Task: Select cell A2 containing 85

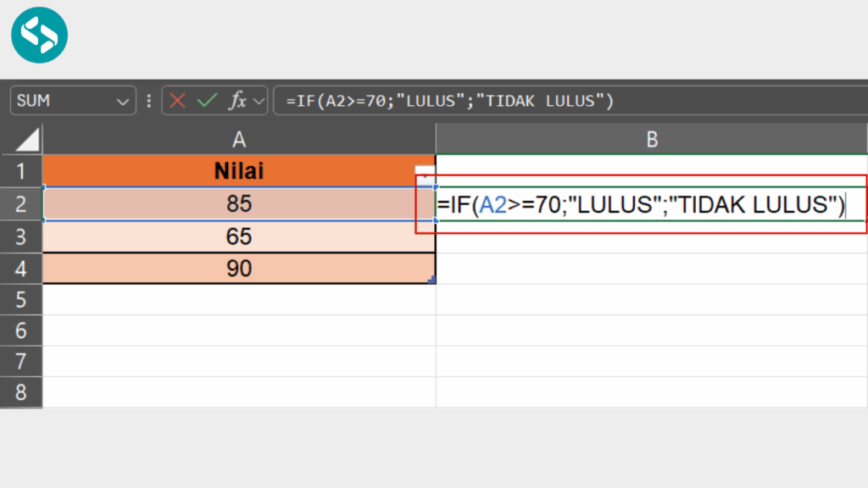Action: pyautogui.click(x=240, y=203)
